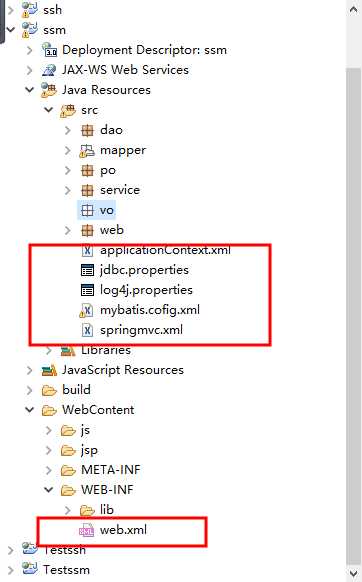Click the dao package icon
This screenshot has width=362, height=582.
pyautogui.click(x=87, y=130)
